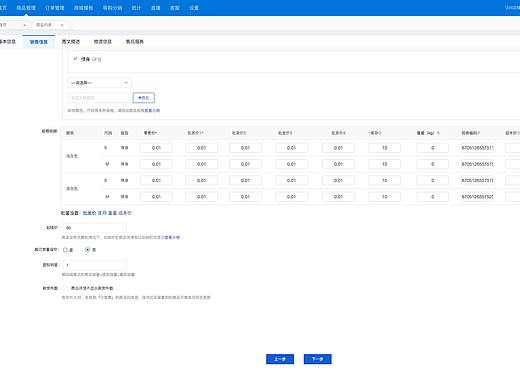
Task: Expand the 请选择 spec dropdown
Action: coord(100,83)
